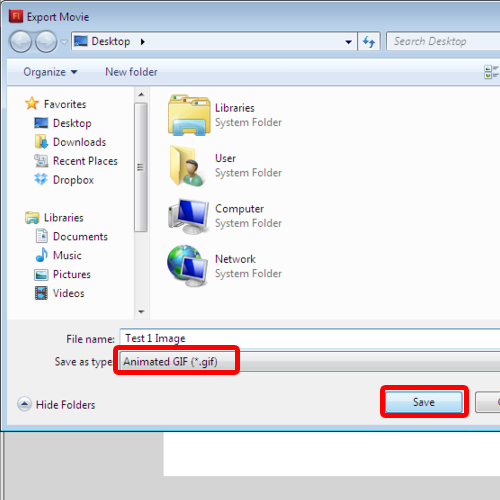
Task: Click the Save button
Action: point(424,402)
